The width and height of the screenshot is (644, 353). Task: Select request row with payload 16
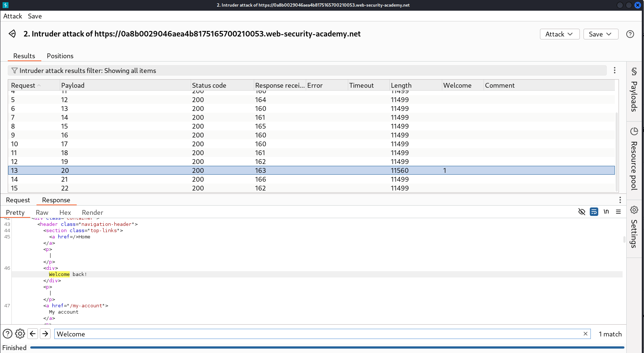(311, 135)
